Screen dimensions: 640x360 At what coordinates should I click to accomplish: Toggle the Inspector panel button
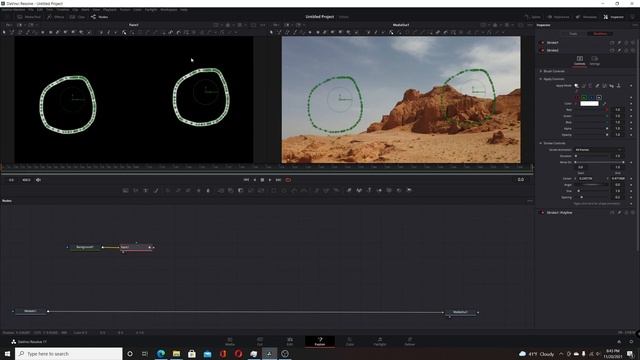coord(614,17)
